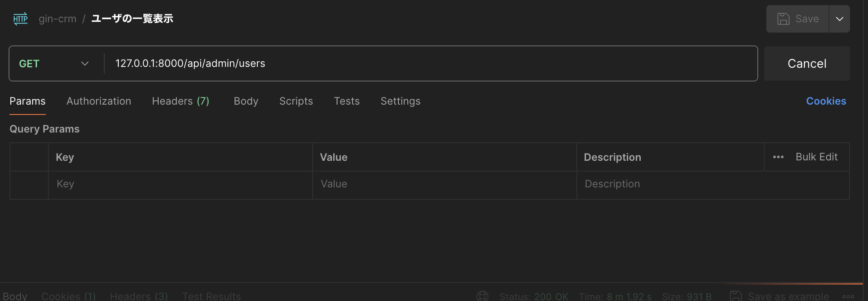Open the Headers (7) tab

click(x=181, y=101)
